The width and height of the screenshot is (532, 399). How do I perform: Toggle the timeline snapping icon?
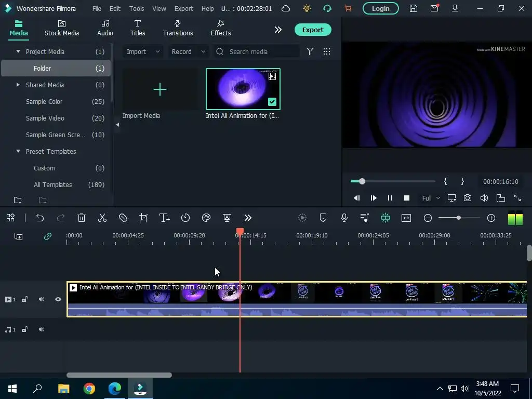pos(385,218)
